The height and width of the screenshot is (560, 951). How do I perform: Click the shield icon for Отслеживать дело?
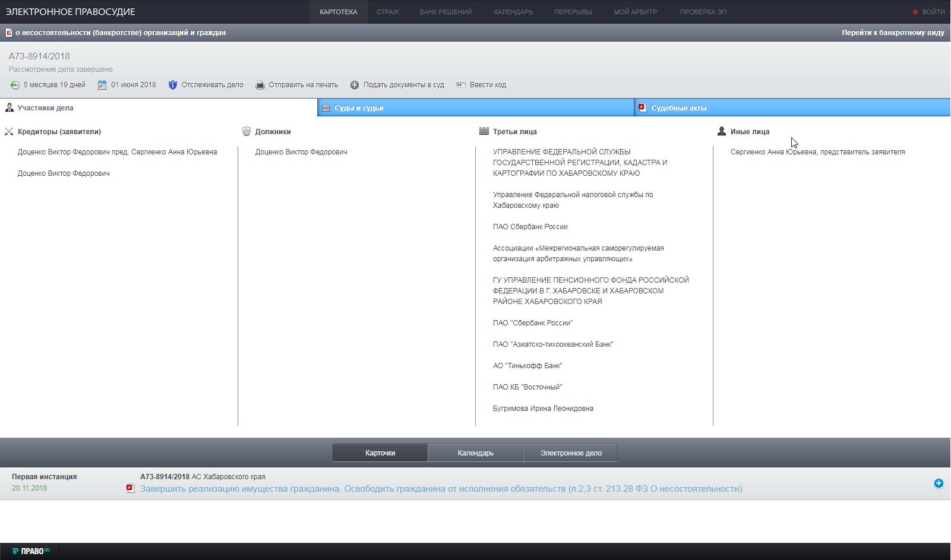173,85
